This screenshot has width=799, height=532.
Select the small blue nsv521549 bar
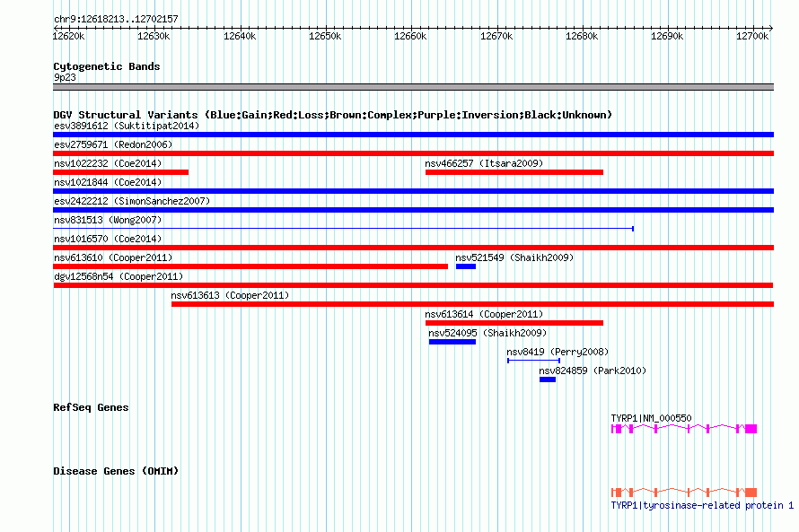(466, 266)
